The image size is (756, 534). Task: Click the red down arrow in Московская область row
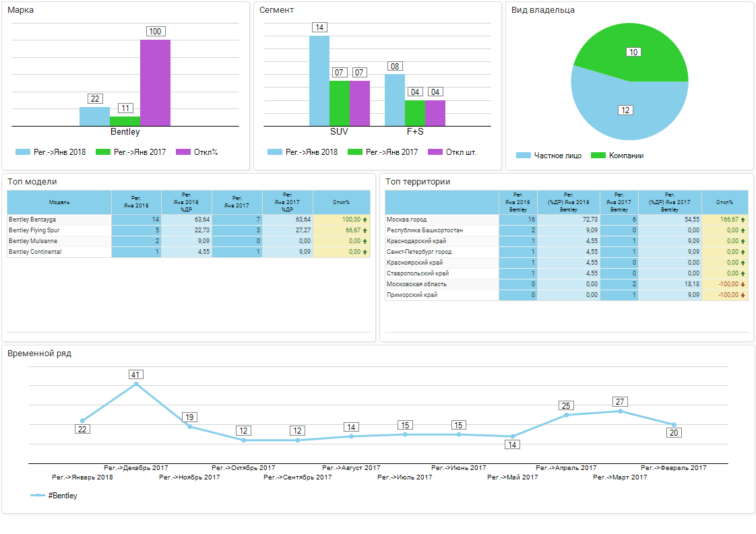(x=743, y=284)
